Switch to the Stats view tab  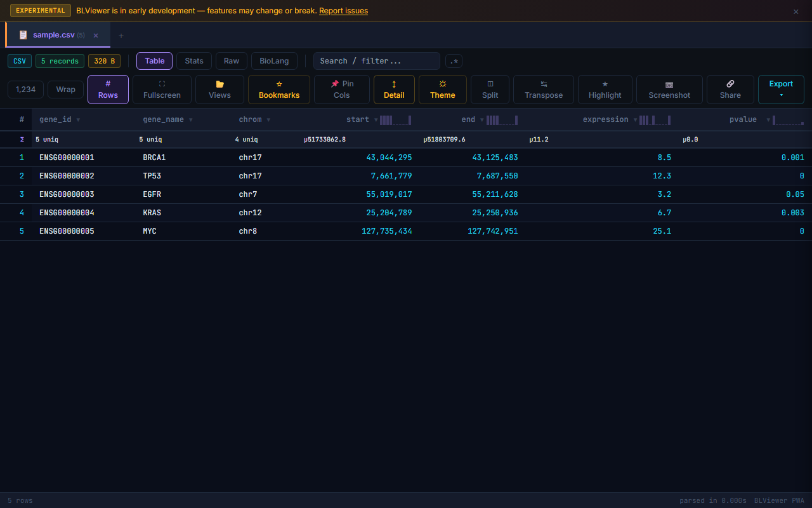(x=194, y=61)
